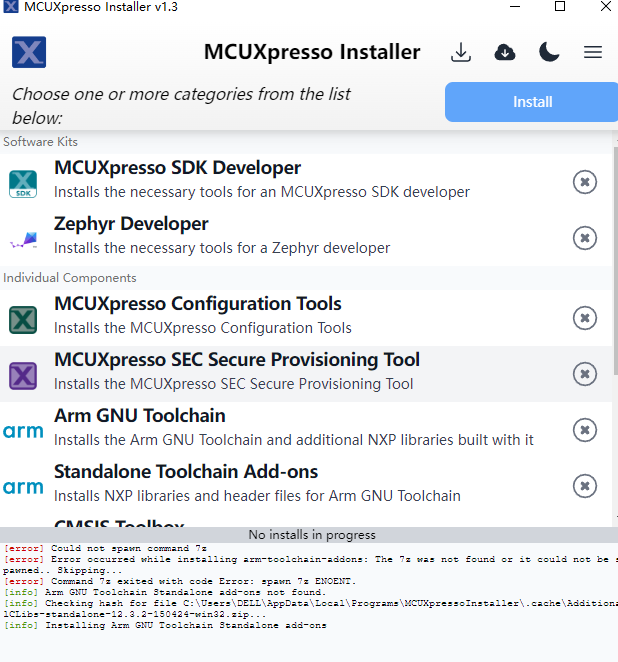Click the 'No installs in progress' status bar
The width and height of the screenshot is (618, 662).
click(x=311, y=535)
